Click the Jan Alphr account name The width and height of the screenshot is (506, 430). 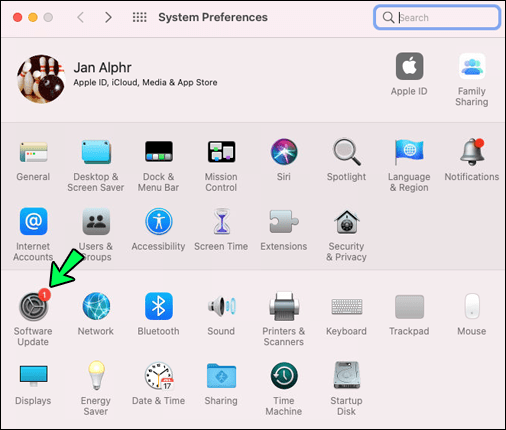click(x=102, y=68)
